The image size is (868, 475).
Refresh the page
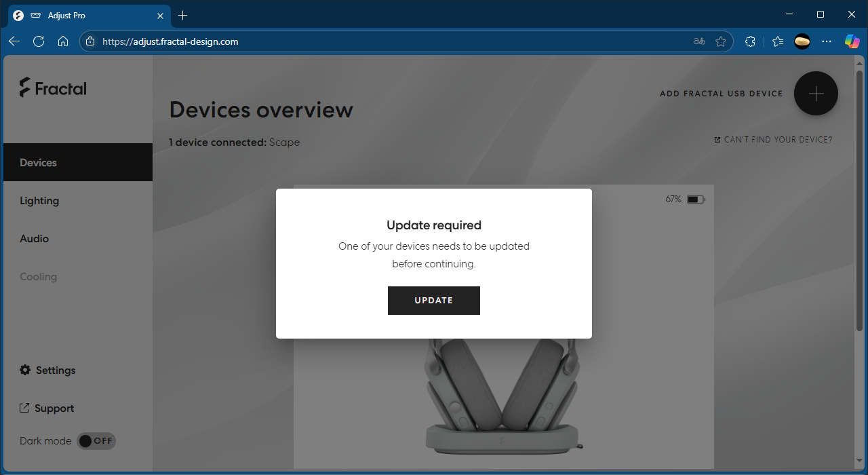click(x=39, y=41)
